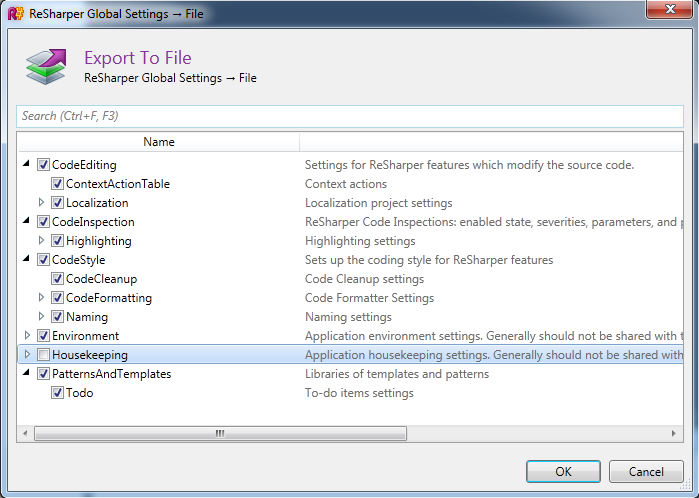Uncheck the ContextActionTable checkbox

57,184
